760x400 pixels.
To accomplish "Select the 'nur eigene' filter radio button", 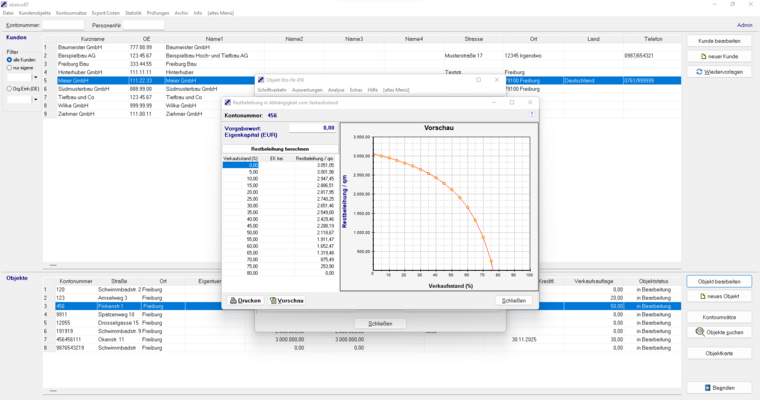I will coord(9,67).
